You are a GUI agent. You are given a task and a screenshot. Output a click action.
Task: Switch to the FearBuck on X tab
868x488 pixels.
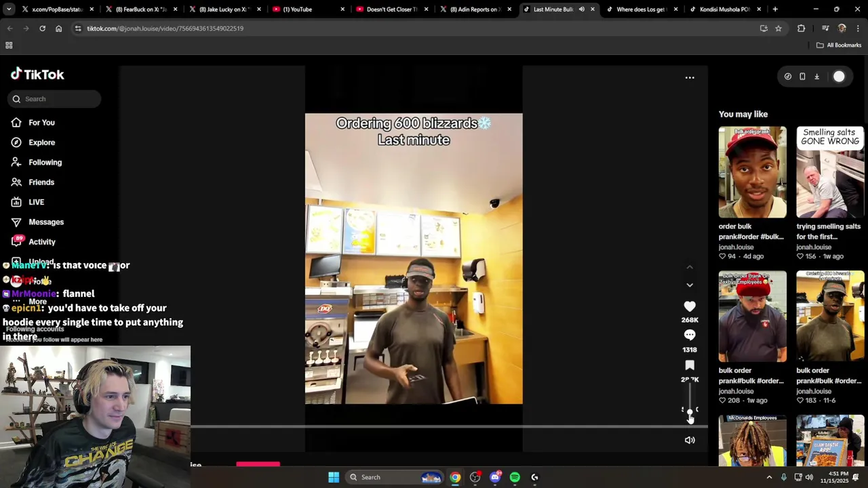[x=141, y=9]
